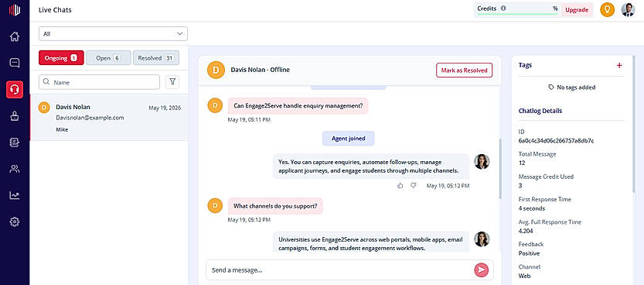Click the chat conversation scrollbar
Image resolution: width=644 pixels, height=285 pixels.
(x=500, y=169)
